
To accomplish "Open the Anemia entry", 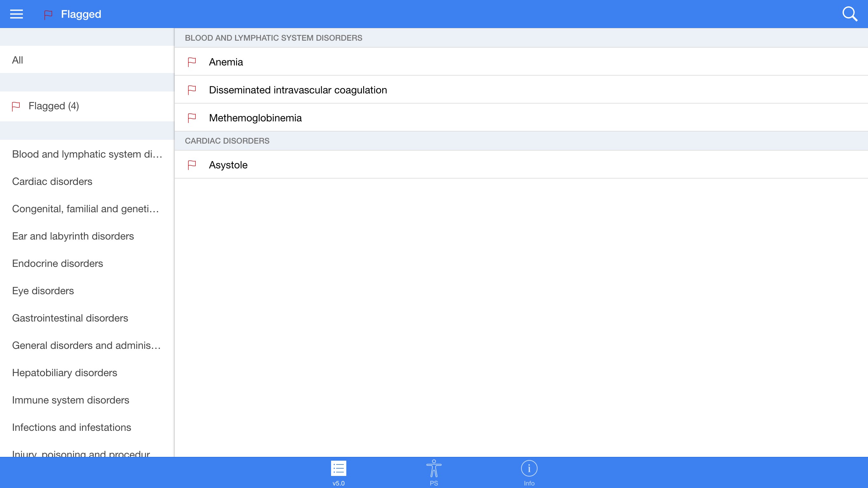I will point(226,62).
